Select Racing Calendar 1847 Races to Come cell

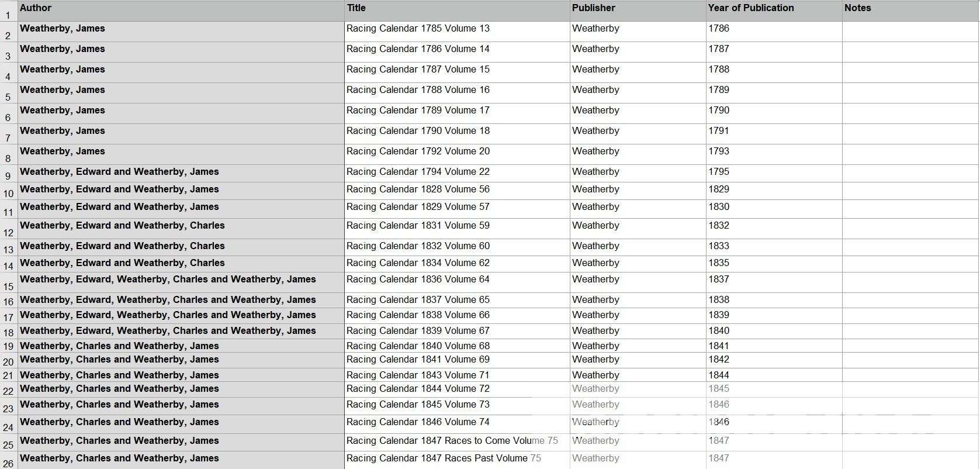[457, 442]
